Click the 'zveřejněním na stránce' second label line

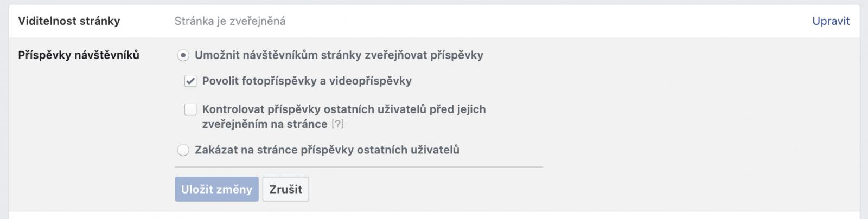[x=265, y=124]
